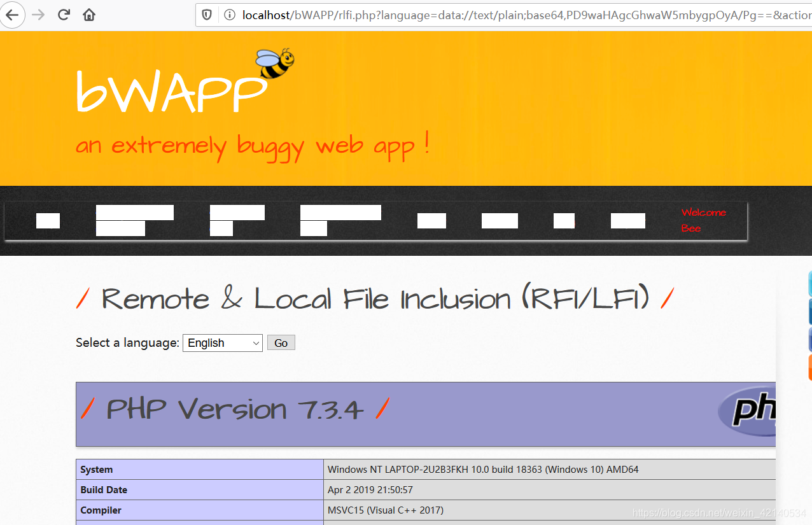Click the 'Windows NT LAPTOP-2U2B3FKH' system value

pos(483,470)
